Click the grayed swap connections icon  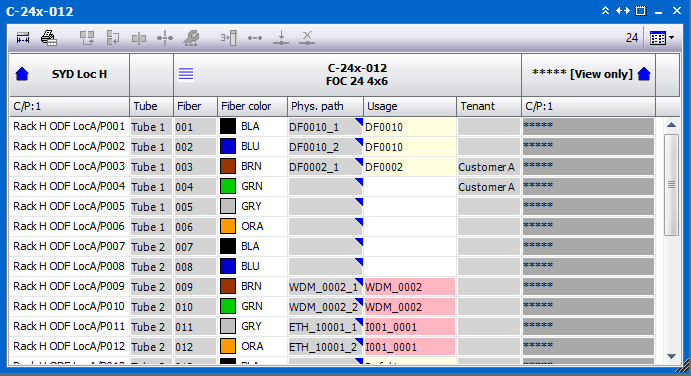pyautogui.click(x=113, y=38)
